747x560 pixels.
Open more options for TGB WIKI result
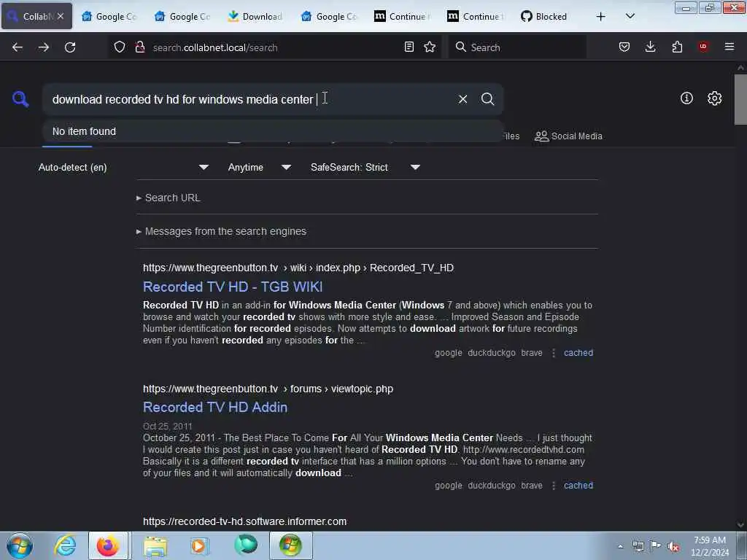click(x=553, y=353)
